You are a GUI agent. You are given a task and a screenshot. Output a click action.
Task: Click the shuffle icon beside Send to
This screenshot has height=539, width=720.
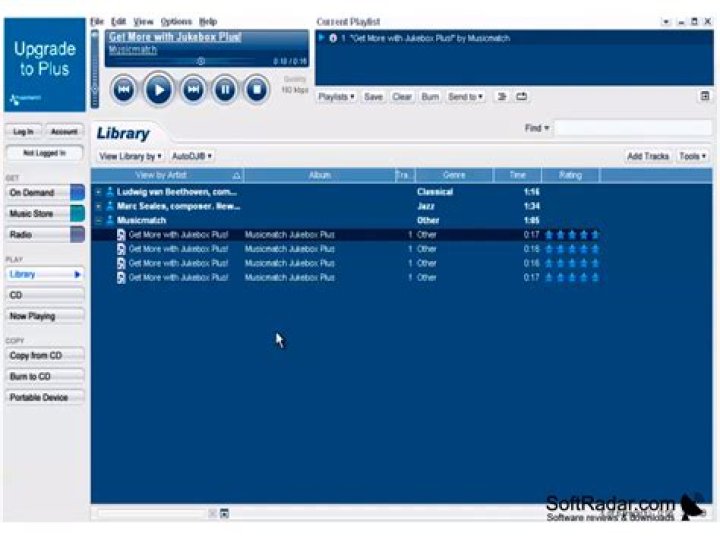502,97
